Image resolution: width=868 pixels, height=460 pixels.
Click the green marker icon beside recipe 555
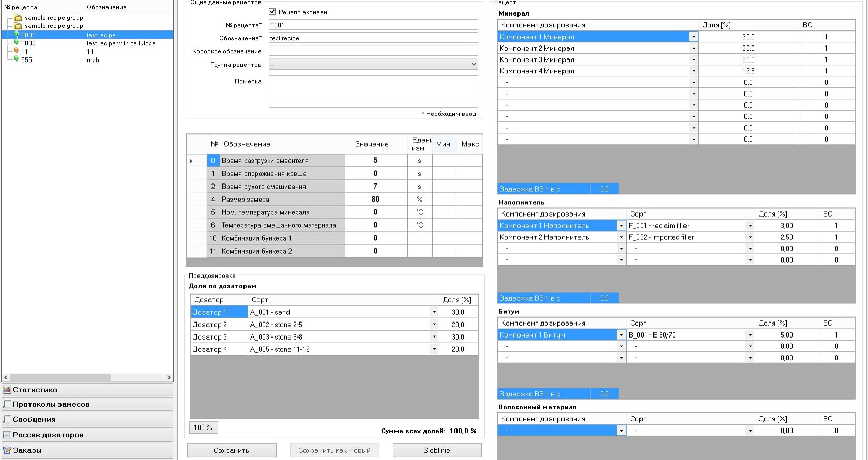16,59
